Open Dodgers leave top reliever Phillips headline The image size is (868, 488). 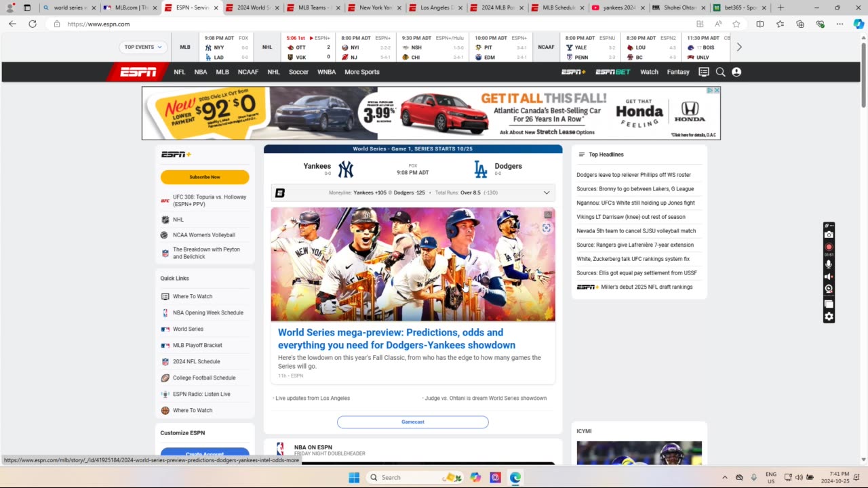point(634,175)
